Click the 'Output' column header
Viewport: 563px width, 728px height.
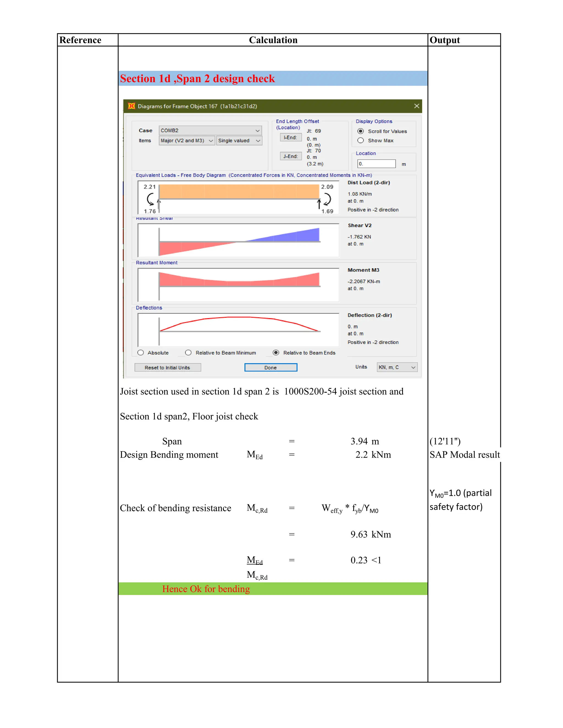pyautogui.click(x=445, y=40)
